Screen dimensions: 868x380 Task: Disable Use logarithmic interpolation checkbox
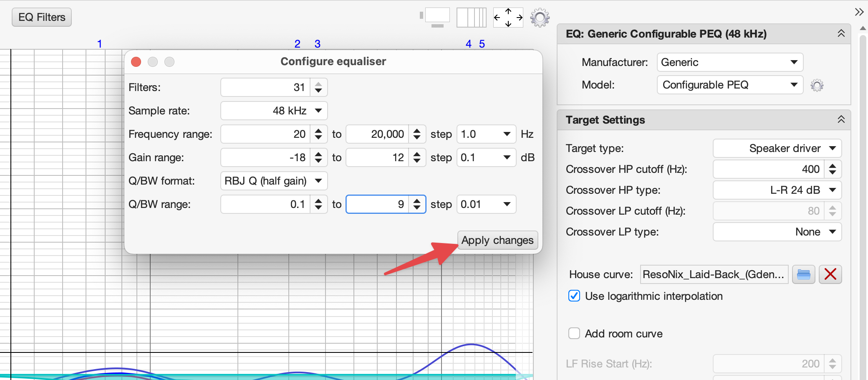pyautogui.click(x=574, y=296)
